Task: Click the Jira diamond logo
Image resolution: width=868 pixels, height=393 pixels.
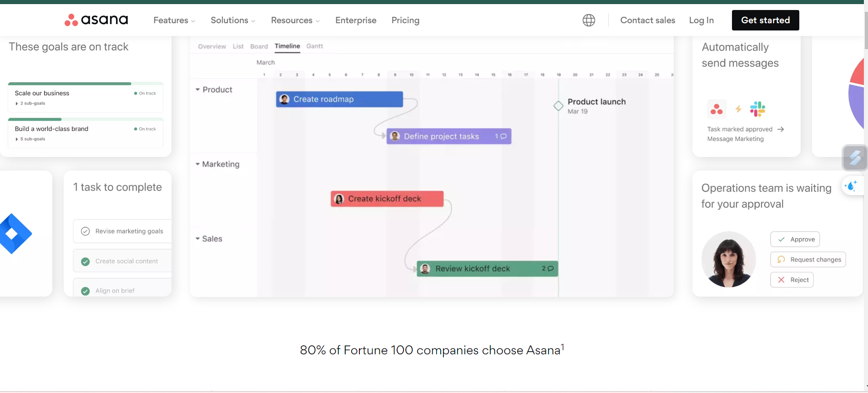Action: [14, 234]
